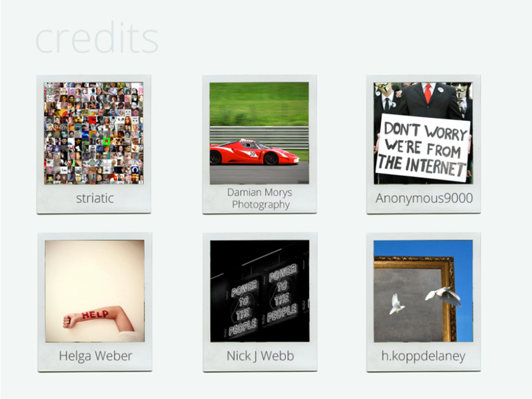This screenshot has height=399, width=532.
Task: Open the h.koppdelaney credit link
Action: 423,356
